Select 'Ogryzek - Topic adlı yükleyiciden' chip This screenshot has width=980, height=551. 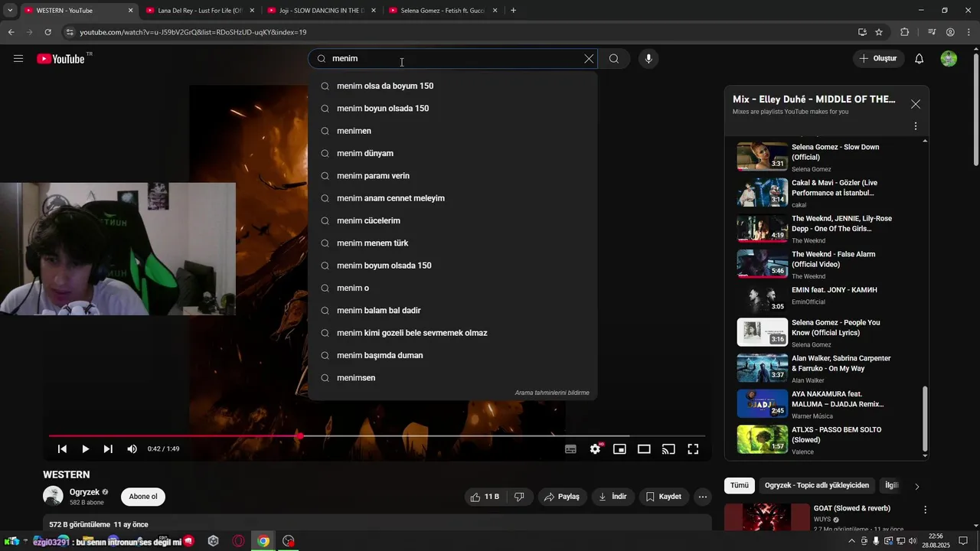(x=816, y=486)
